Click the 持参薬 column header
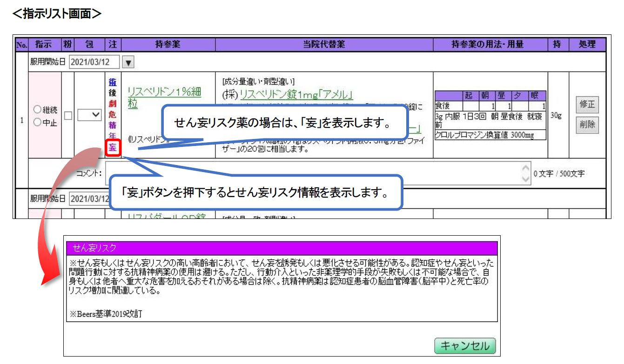Viewport: 624px width, 364px height. click(x=168, y=45)
